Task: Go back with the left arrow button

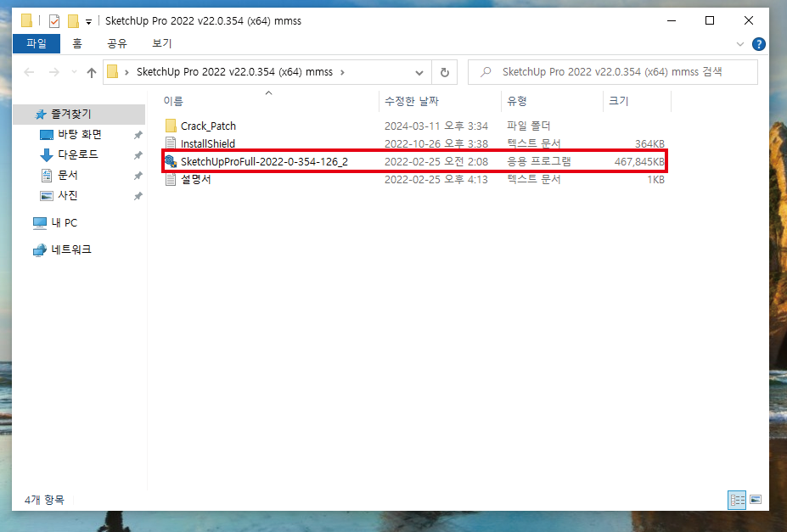Action: [x=29, y=72]
